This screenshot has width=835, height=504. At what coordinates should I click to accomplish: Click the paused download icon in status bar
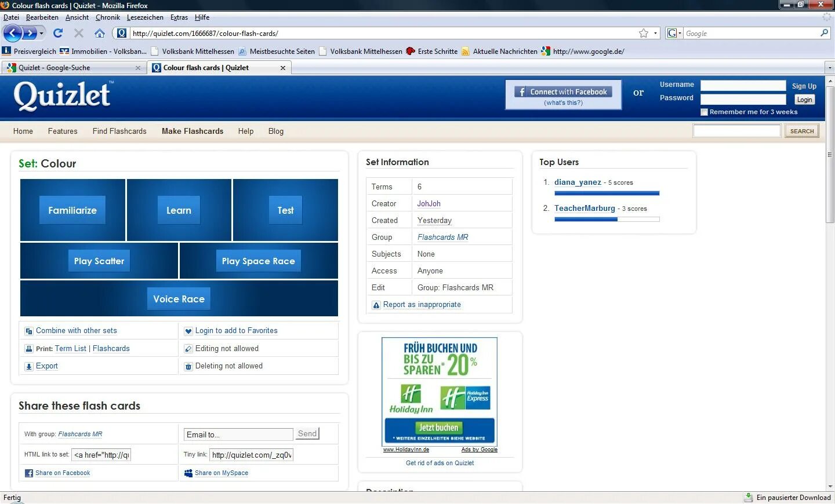749,498
